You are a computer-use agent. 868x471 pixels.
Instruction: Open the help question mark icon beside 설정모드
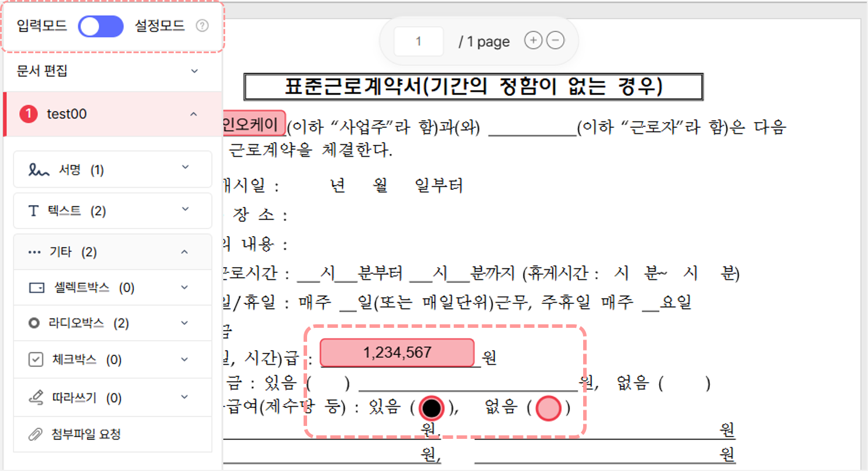(x=202, y=26)
